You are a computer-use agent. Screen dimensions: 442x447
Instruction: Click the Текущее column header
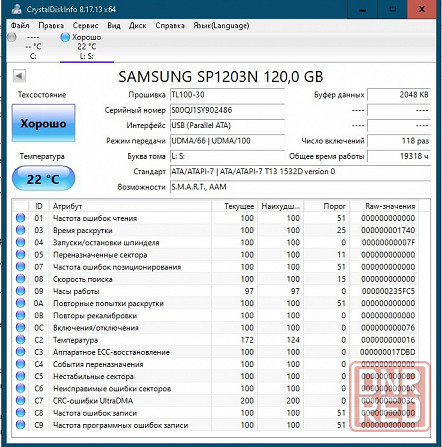coord(235,206)
